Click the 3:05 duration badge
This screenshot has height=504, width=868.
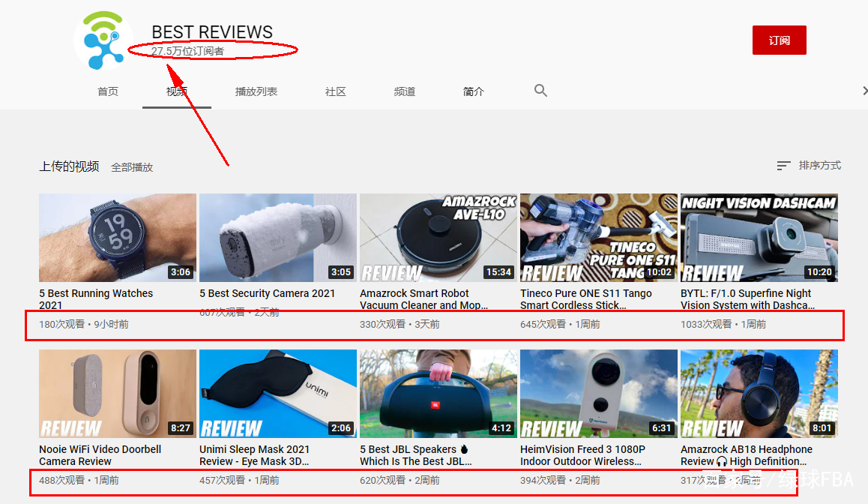(x=341, y=272)
